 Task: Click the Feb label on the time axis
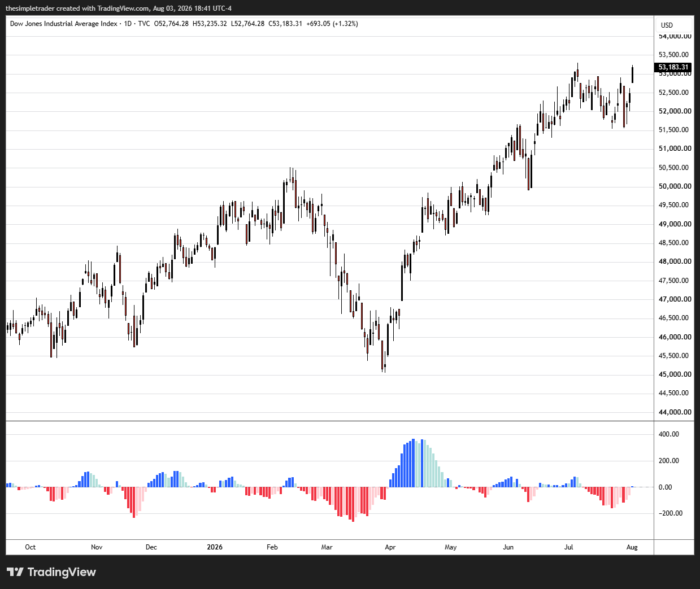click(272, 547)
